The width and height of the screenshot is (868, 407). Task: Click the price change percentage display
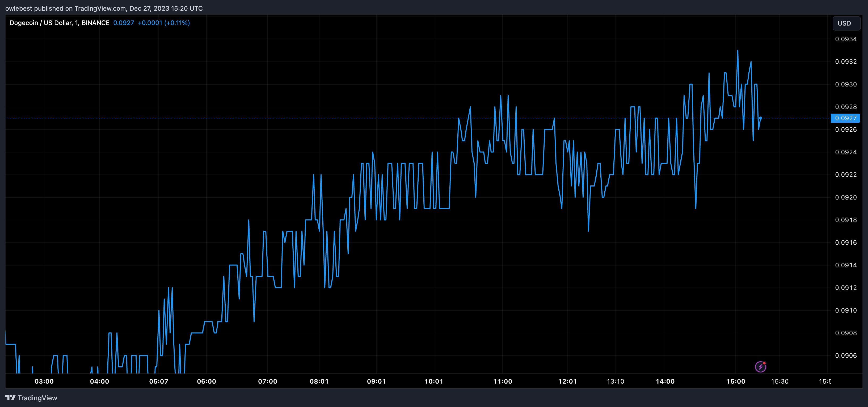[177, 23]
